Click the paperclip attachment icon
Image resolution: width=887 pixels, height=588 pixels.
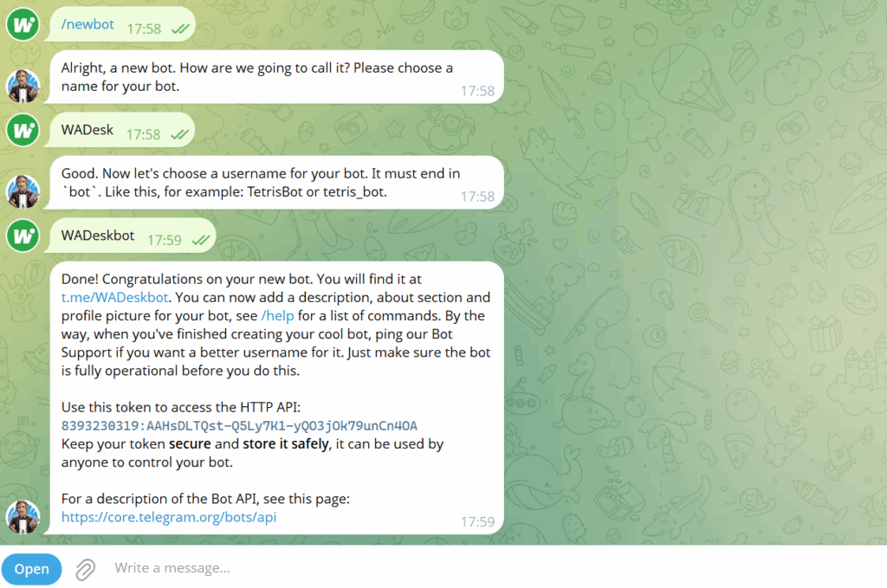pos(84,569)
